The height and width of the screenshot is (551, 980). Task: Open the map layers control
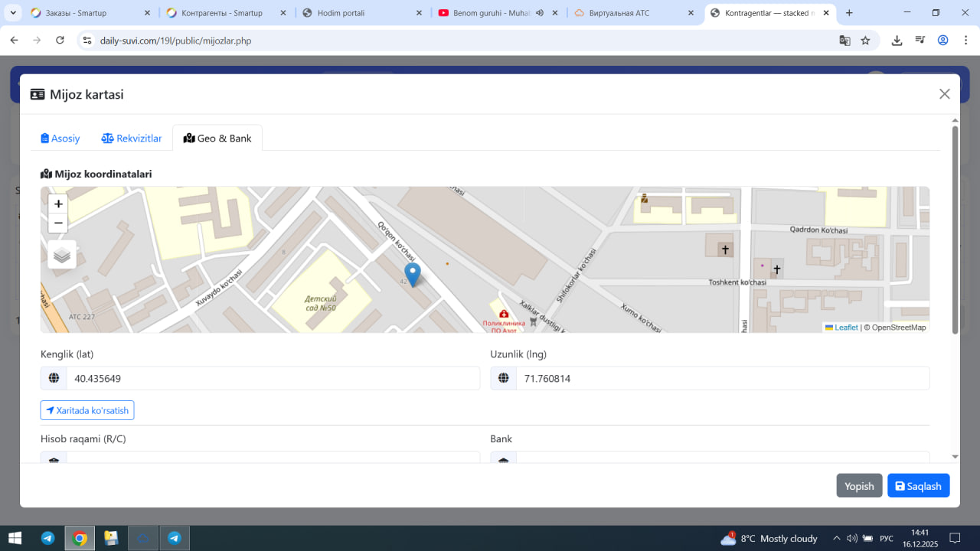point(62,255)
